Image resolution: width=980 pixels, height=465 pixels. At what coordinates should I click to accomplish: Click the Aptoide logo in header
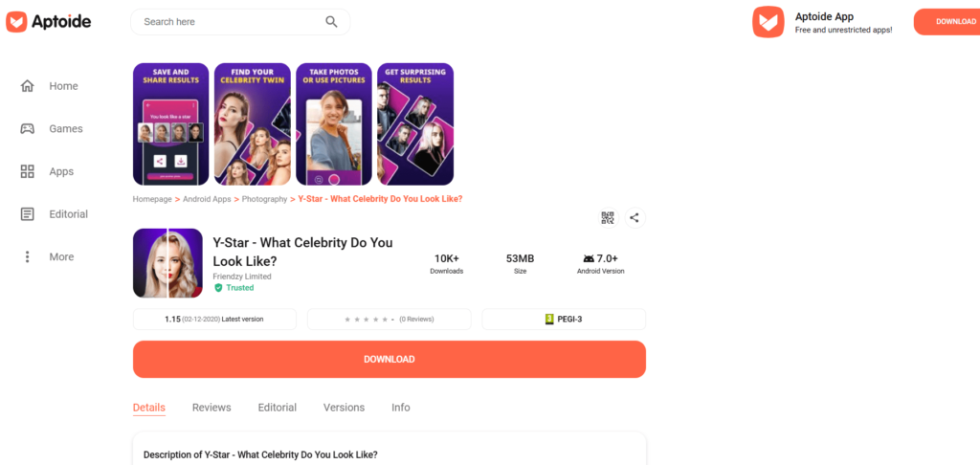pyautogui.click(x=49, y=21)
